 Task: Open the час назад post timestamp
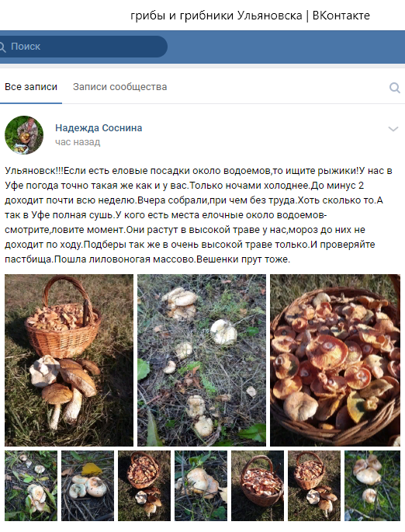78,142
